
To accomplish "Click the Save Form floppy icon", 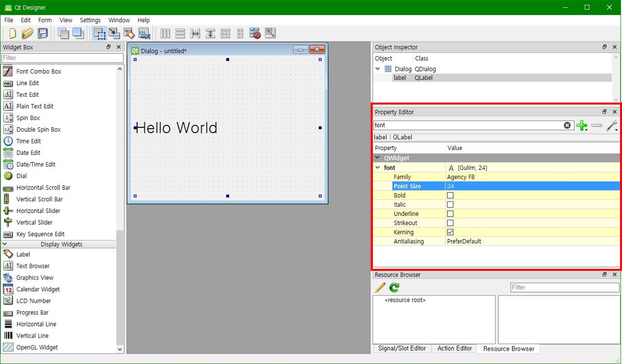I will (x=43, y=33).
